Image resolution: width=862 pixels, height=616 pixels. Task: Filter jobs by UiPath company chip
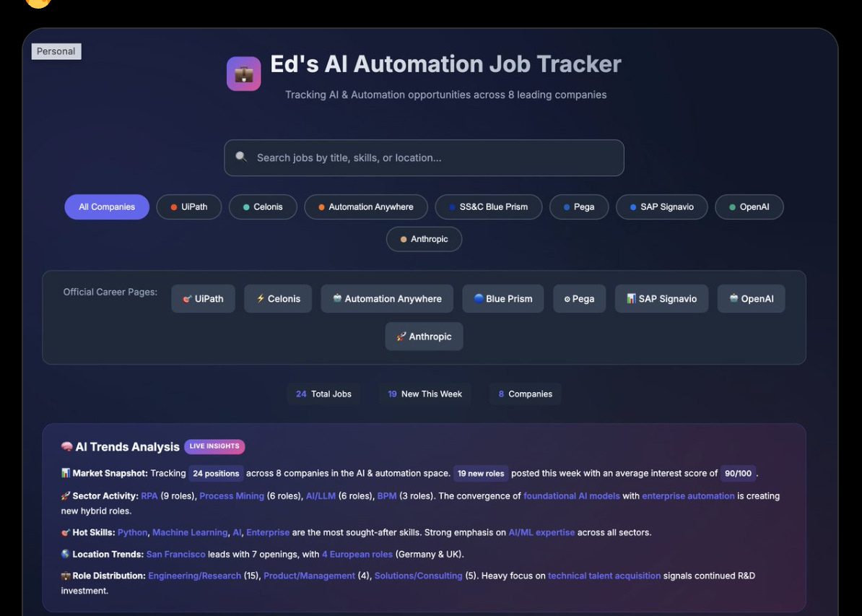[x=189, y=207]
